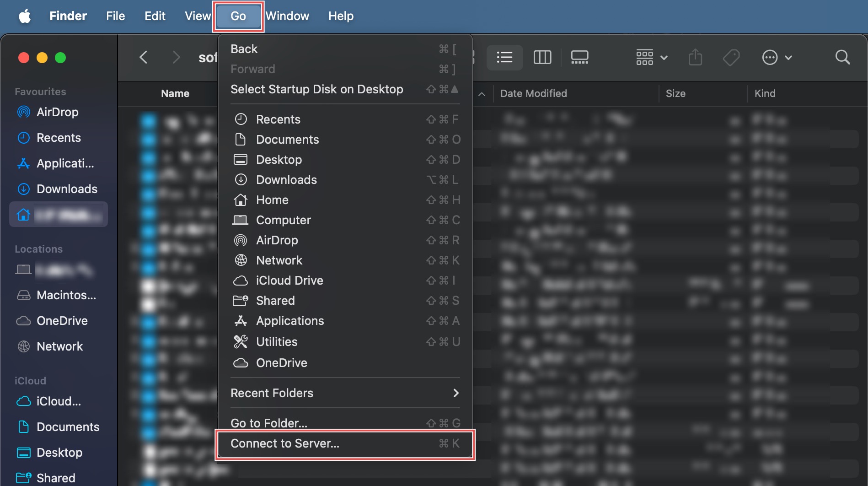
Task: Open the Apple menu
Action: point(25,16)
